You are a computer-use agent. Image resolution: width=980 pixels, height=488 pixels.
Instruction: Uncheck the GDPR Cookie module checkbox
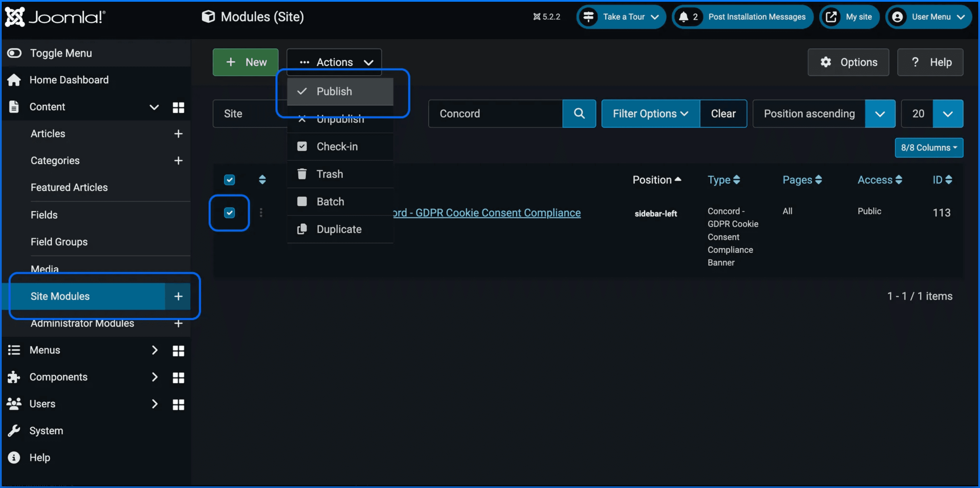tap(229, 213)
